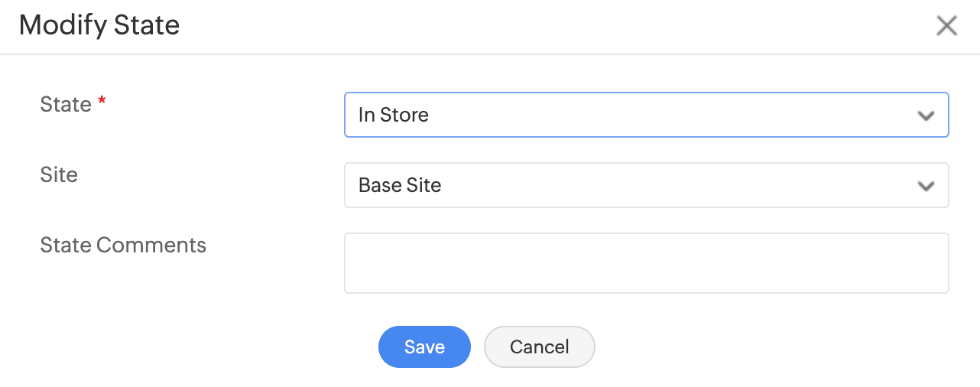Click the red required asterisk beside State
Viewport: 980px width, 387px height.
point(102,102)
